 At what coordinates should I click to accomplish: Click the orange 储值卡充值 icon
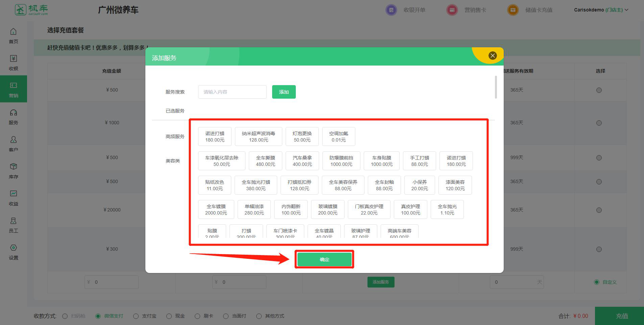point(513,10)
